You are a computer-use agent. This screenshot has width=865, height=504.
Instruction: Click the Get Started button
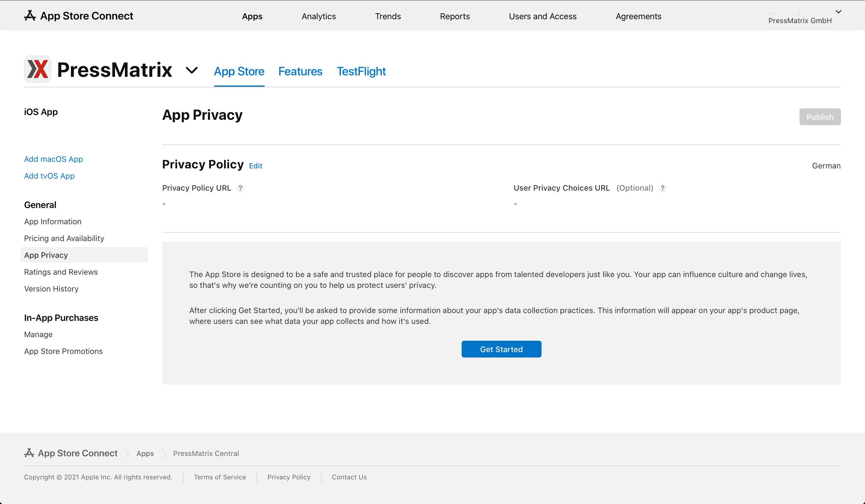(502, 349)
